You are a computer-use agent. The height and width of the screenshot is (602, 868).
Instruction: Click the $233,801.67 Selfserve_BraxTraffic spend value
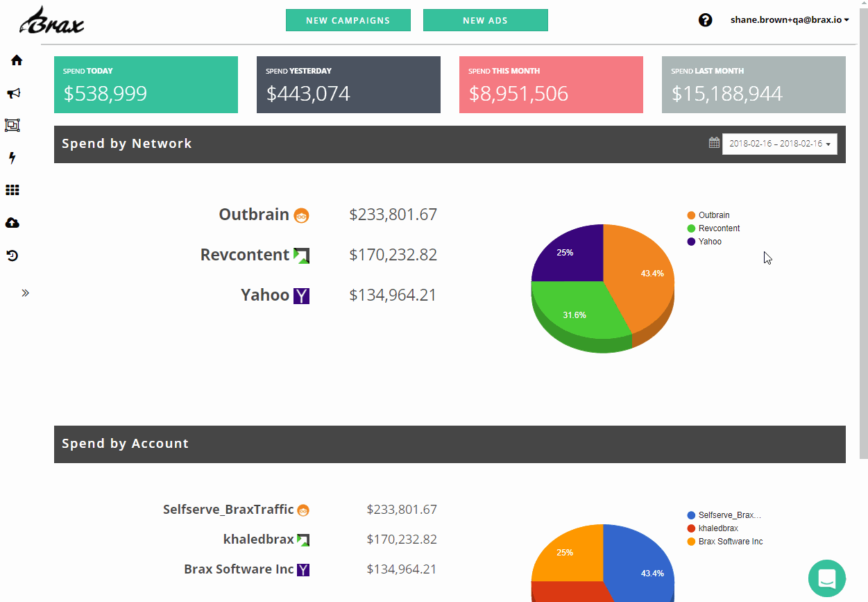(x=402, y=510)
